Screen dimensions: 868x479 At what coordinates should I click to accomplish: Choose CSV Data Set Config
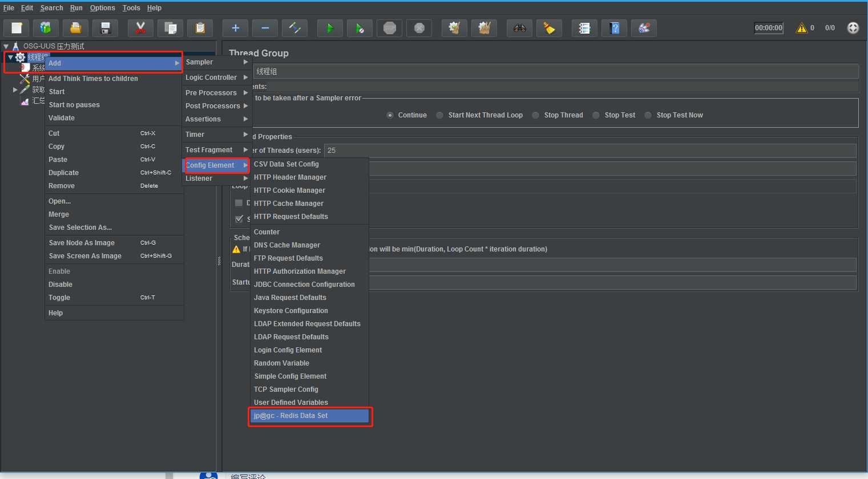click(x=310, y=164)
